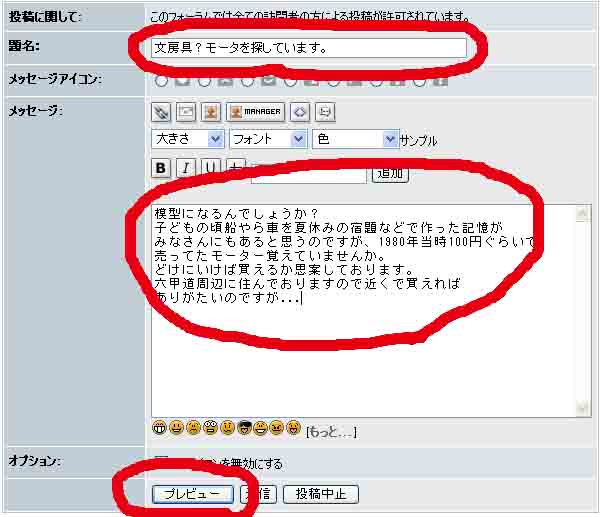Select the first message icon radio button
The height and width of the screenshot is (517, 603).
161,81
